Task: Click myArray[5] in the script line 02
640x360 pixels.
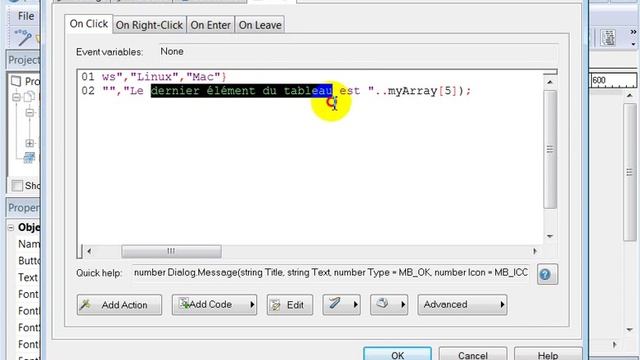Action: tap(422, 91)
